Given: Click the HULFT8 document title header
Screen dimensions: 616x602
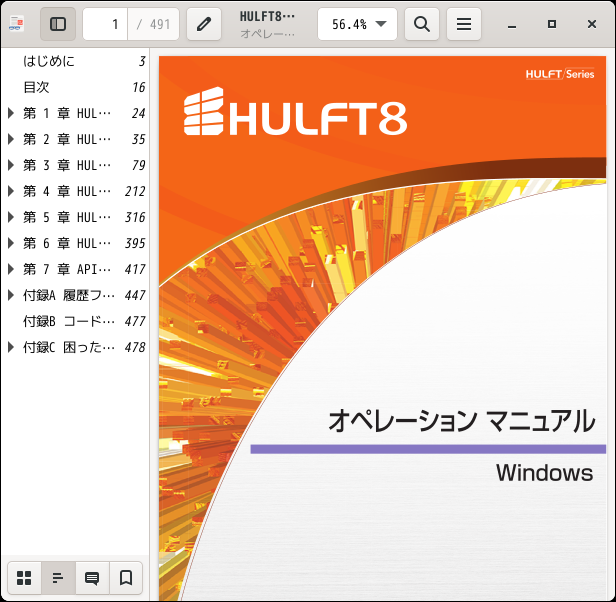Looking at the screenshot, I should point(268,17).
